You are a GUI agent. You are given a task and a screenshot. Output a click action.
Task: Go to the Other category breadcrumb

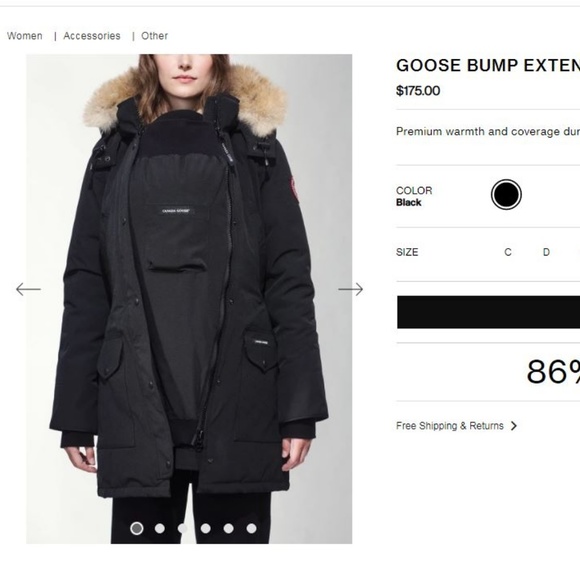[155, 36]
